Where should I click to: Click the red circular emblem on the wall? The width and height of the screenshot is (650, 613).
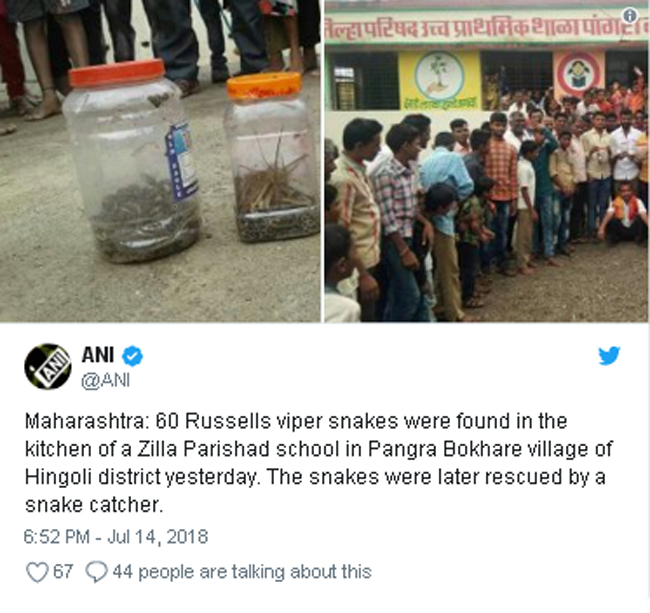pyautogui.click(x=579, y=74)
